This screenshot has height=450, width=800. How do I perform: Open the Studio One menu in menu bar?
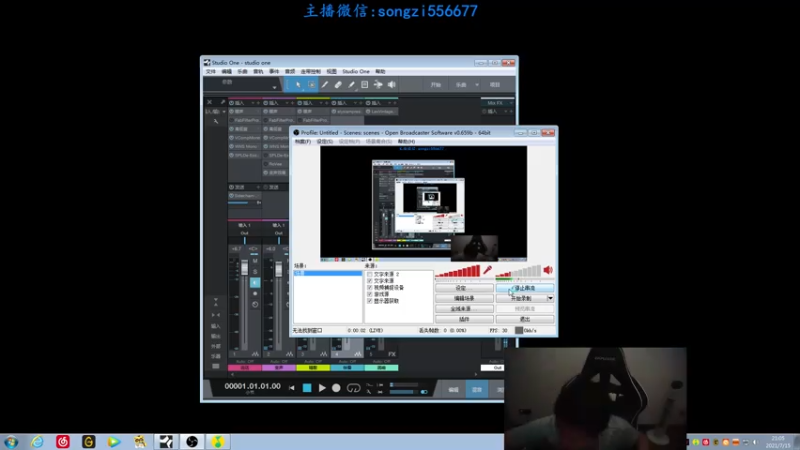(356, 71)
